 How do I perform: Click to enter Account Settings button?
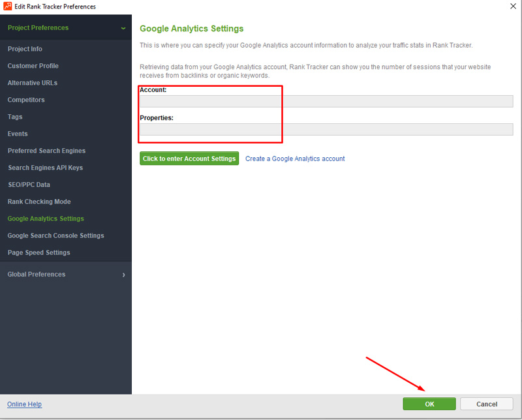pos(189,158)
